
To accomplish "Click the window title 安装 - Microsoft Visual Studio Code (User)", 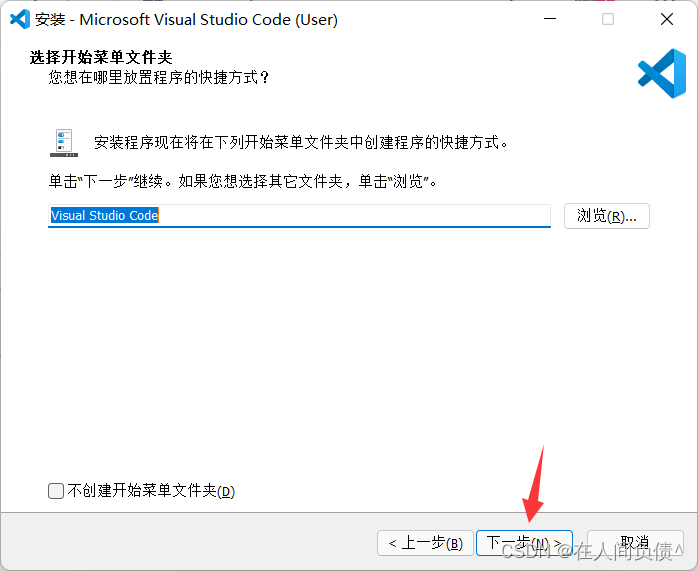I will [187, 20].
